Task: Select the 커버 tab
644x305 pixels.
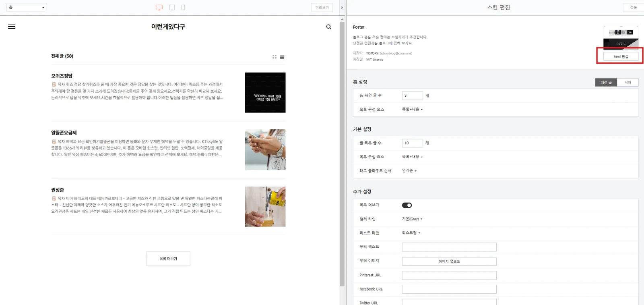Action: pos(627,82)
